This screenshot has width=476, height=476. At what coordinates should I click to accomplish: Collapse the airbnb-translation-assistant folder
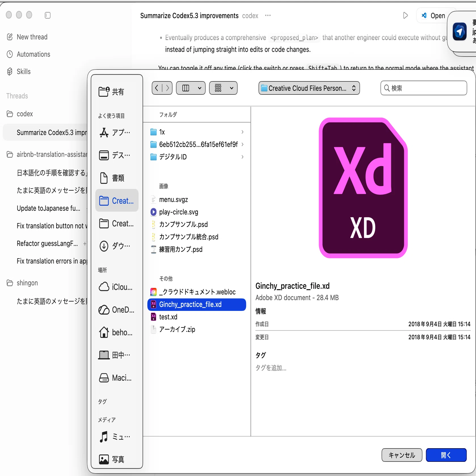coord(10,154)
